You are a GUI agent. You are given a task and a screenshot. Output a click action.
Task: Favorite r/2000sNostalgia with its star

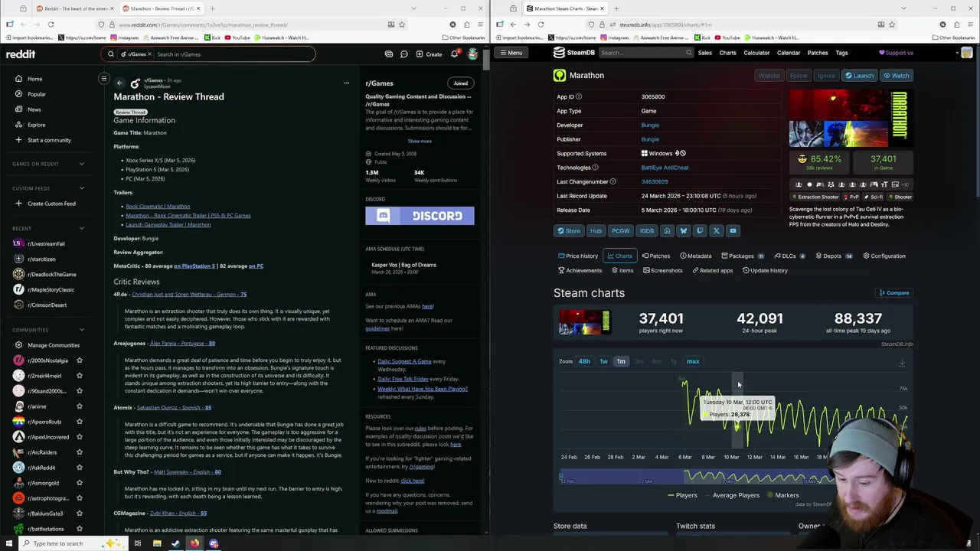79,360
